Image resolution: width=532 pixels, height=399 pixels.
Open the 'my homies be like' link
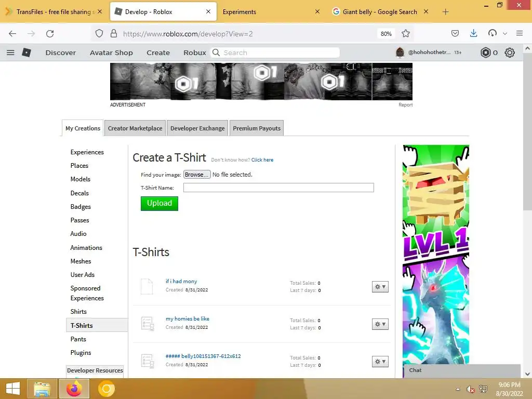pyautogui.click(x=187, y=318)
